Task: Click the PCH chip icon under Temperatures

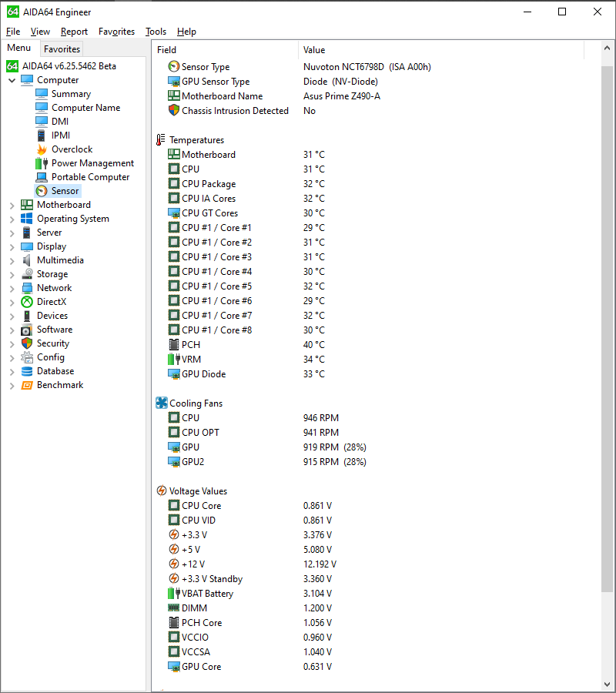Action: coord(174,345)
